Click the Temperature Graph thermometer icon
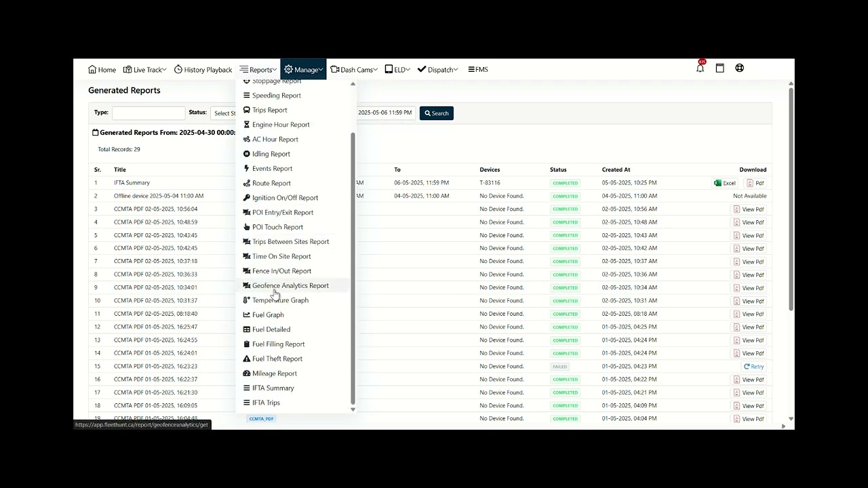Viewport: 868px width, 488px height. (247, 300)
